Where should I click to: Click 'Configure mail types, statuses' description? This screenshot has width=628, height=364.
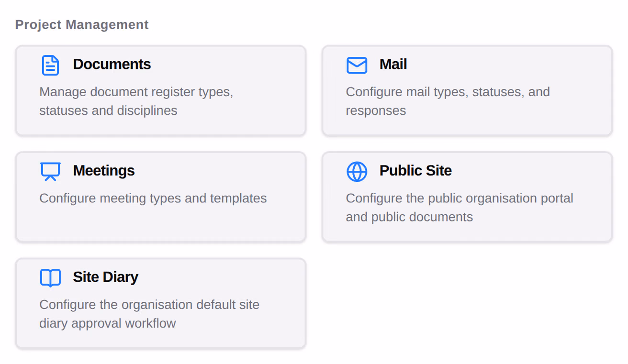coord(448,101)
